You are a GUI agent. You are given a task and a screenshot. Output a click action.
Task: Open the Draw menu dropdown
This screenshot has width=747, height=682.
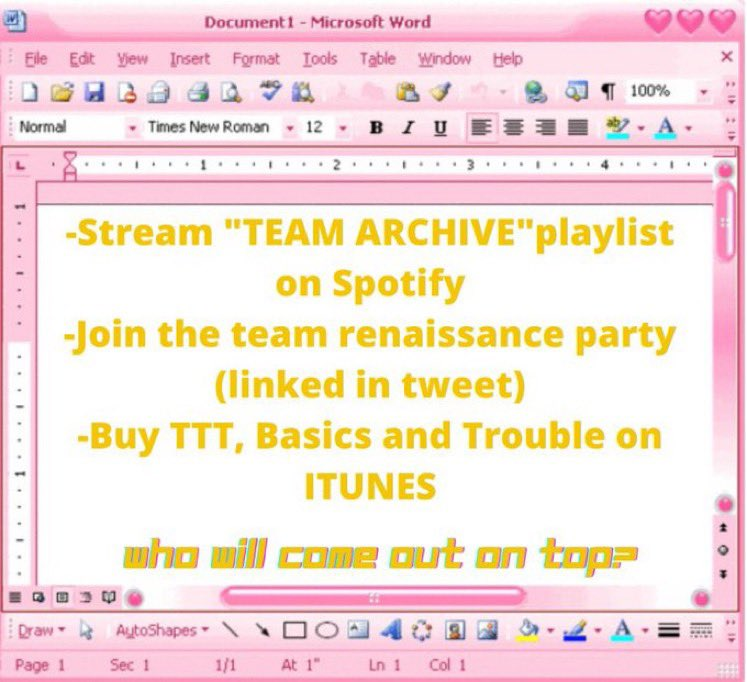tap(41, 631)
